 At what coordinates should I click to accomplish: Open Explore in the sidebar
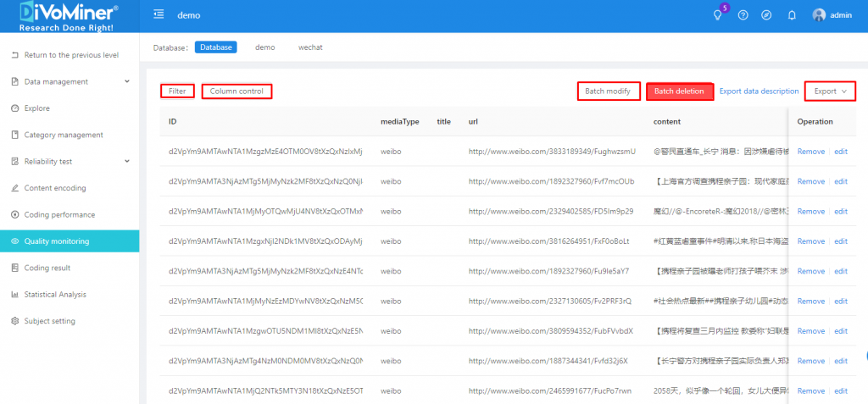pos(37,108)
